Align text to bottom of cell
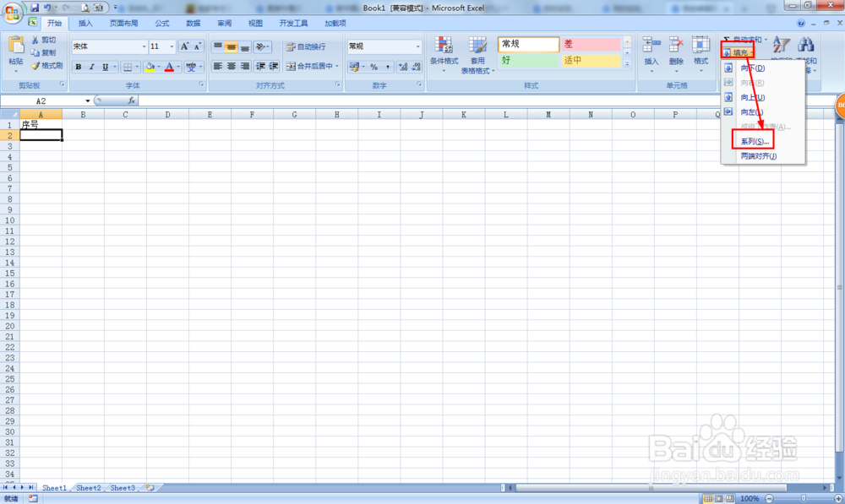 (x=245, y=46)
